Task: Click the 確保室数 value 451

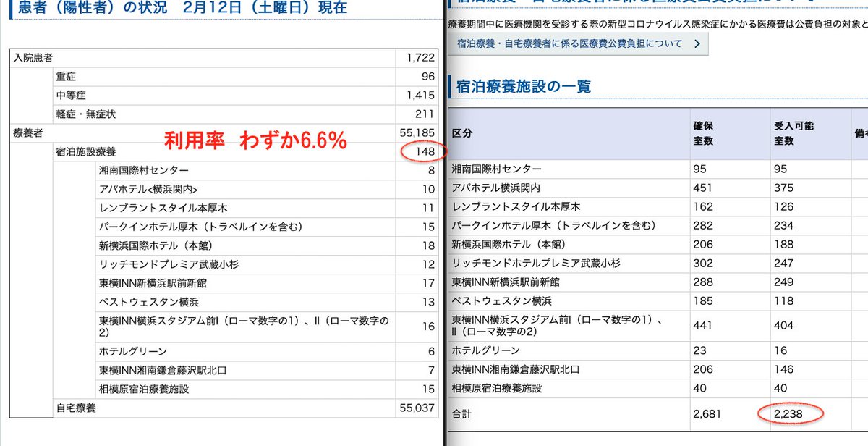Action: [702, 188]
